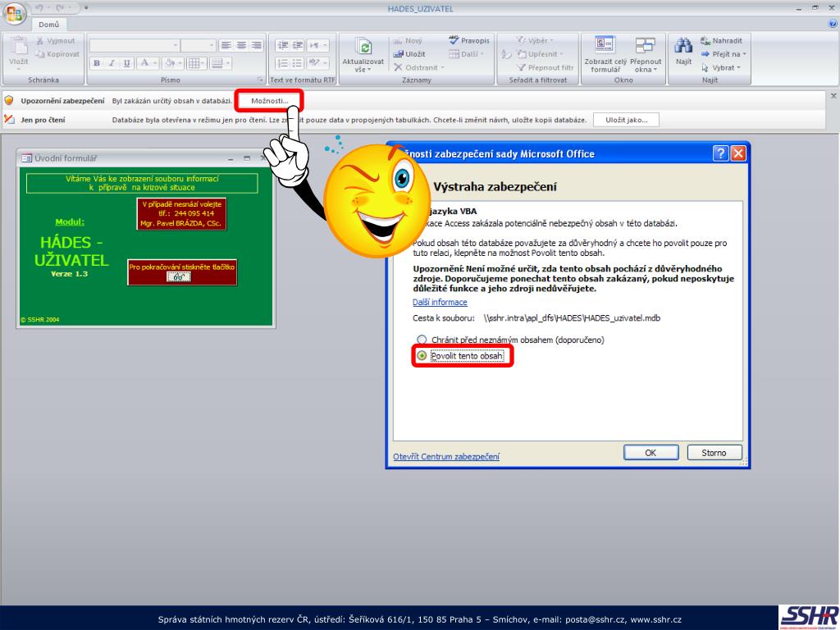This screenshot has width=840, height=630.
Task: Select Povolit tento obsah radio button
Action: pyautogui.click(x=422, y=356)
